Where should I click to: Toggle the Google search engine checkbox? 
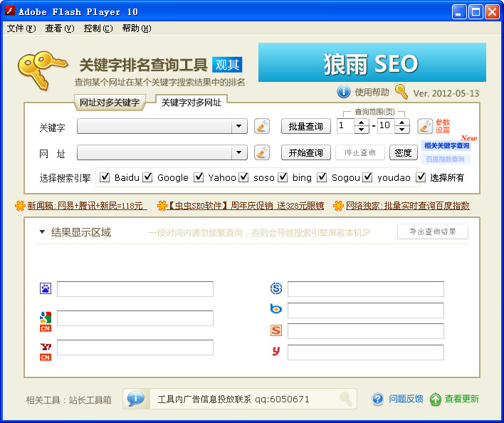(x=148, y=177)
